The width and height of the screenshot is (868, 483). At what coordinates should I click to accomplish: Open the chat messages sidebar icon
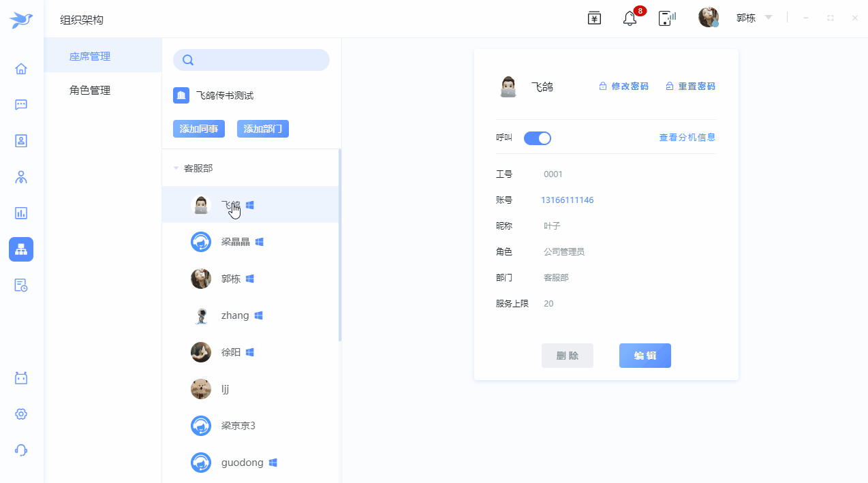point(21,105)
